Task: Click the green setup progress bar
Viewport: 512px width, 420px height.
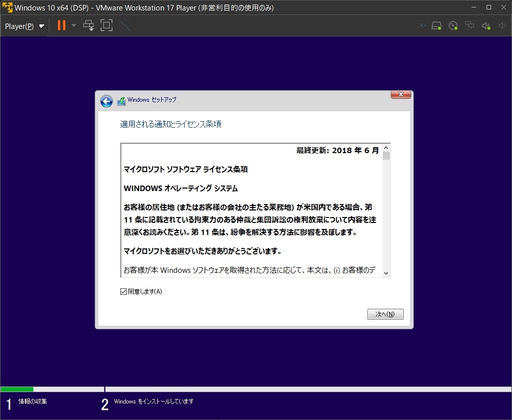Action: 17,389
